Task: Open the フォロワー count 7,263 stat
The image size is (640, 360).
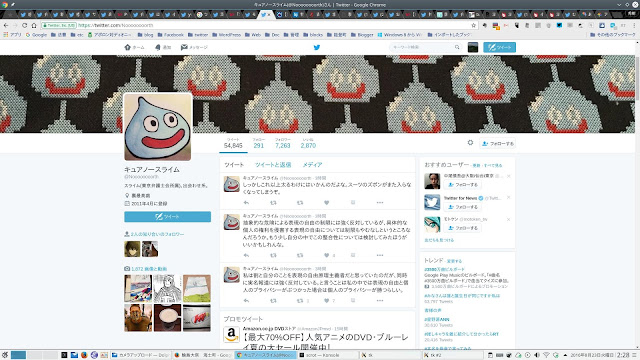Action: tap(282, 143)
